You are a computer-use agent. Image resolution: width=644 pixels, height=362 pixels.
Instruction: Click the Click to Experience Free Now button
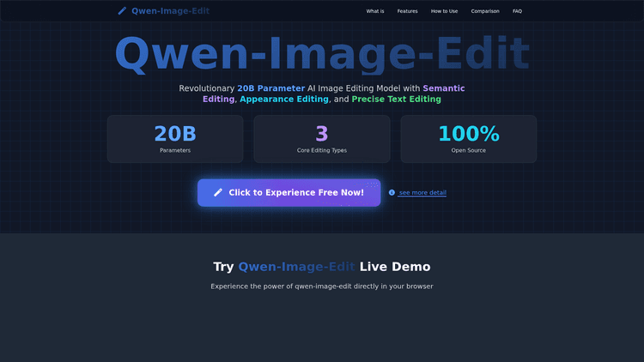pos(289,192)
